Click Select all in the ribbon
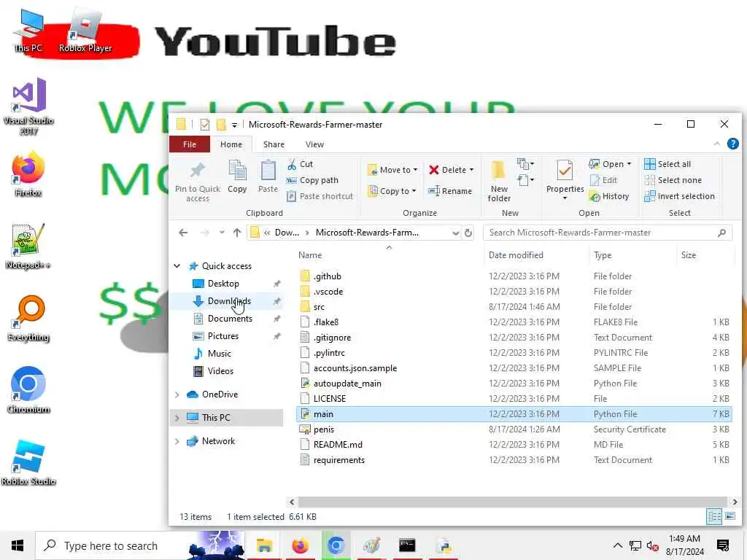Viewport: 747px width, 560px height. pyautogui.click(x=667, y=164)
